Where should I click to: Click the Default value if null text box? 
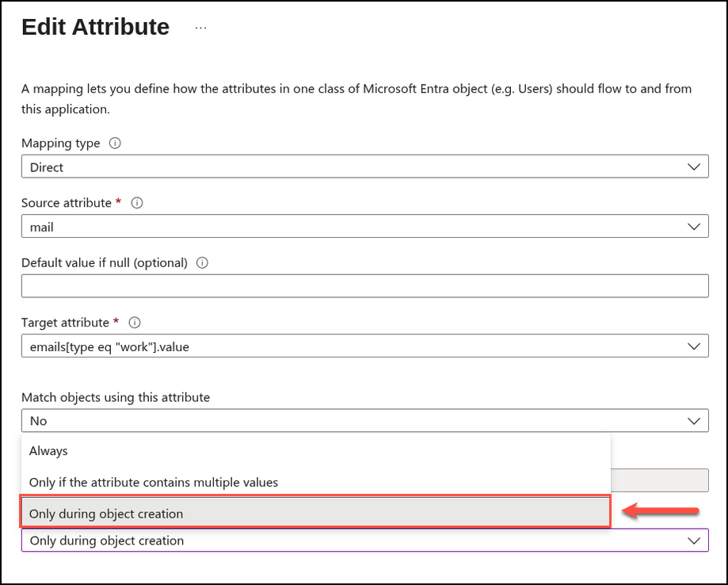click(364, 286)
